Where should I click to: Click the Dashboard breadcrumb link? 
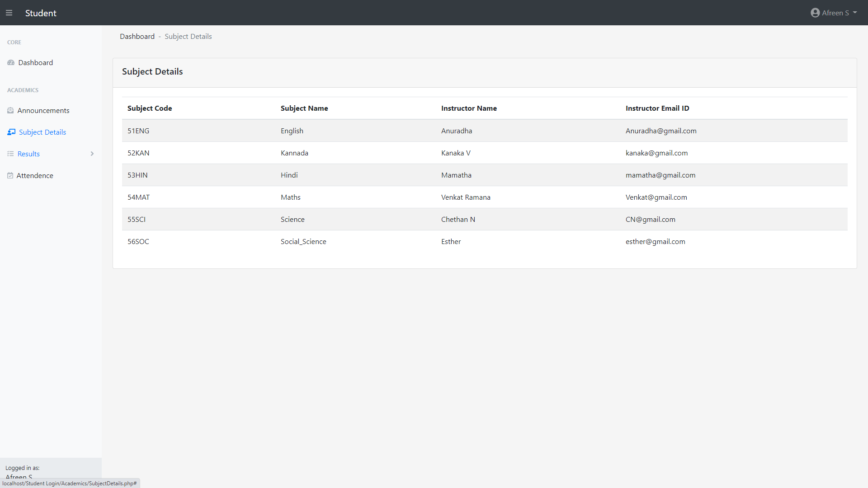tap(137, 37)
